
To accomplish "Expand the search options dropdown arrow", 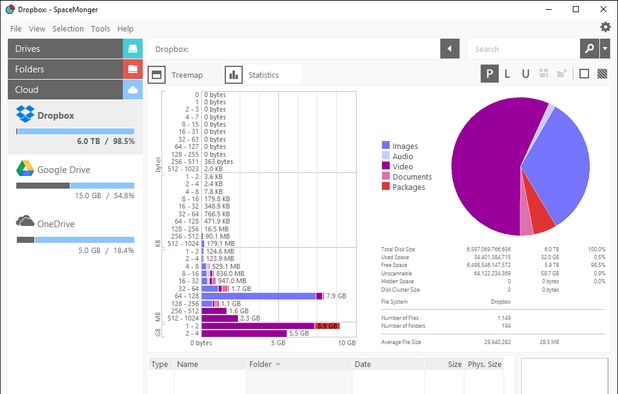I will 605,49.
